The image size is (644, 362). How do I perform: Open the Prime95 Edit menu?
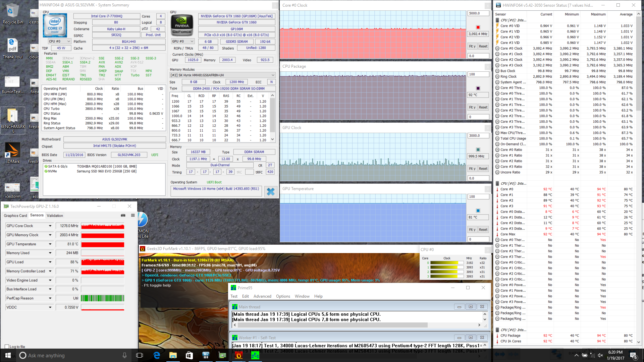tap(246, 296)
